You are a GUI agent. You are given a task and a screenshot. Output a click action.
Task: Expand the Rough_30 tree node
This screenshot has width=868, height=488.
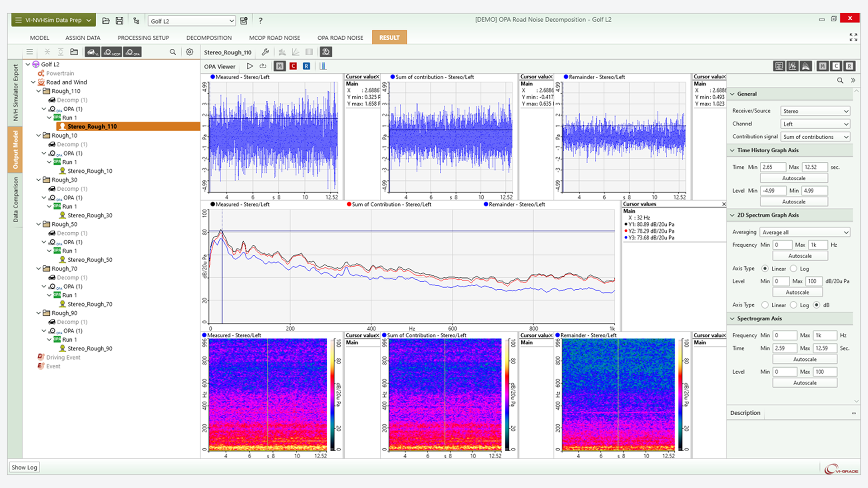click(39, 180)
